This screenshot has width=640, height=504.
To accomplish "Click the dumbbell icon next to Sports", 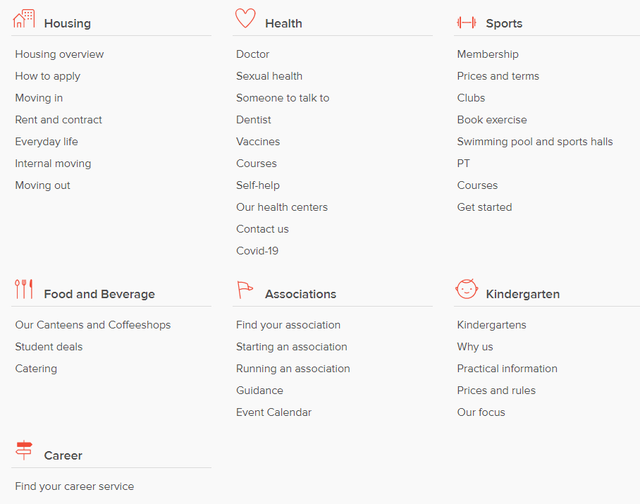I will 467,22.
